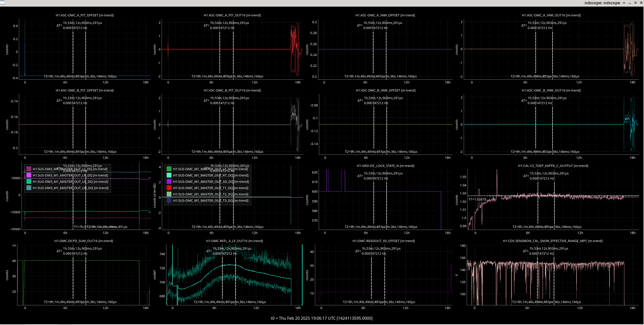Maximize the ndscope window
Image resolution: width=644 pixels, height=325 pixels.
[635, 3]
